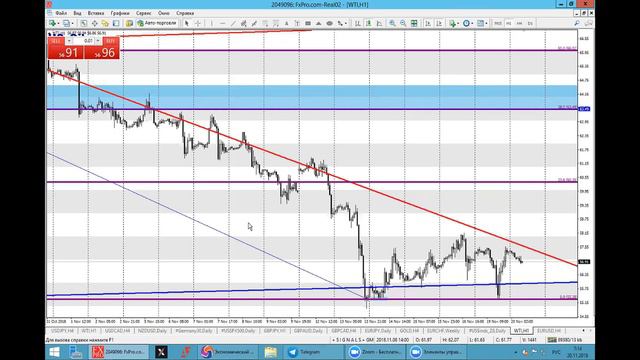Open the Periods clock icon
Screen dimensions: 640x360
click(466, 23)
